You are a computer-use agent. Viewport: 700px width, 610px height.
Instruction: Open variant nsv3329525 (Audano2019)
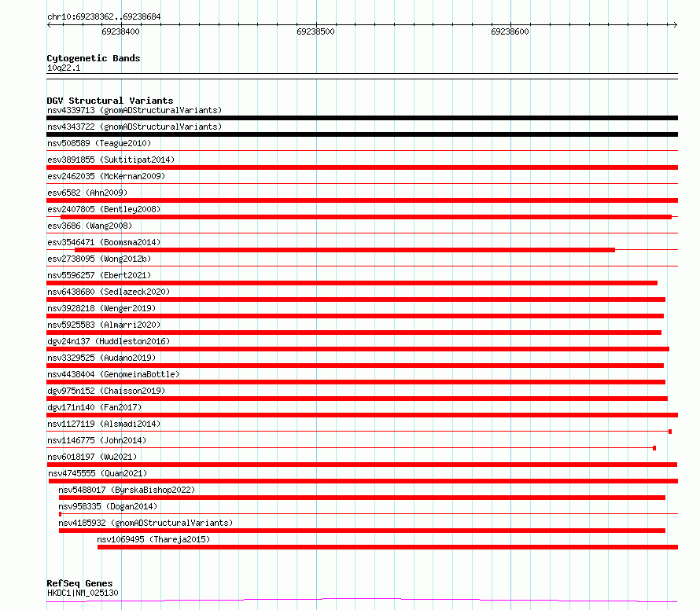pos(101,358)
